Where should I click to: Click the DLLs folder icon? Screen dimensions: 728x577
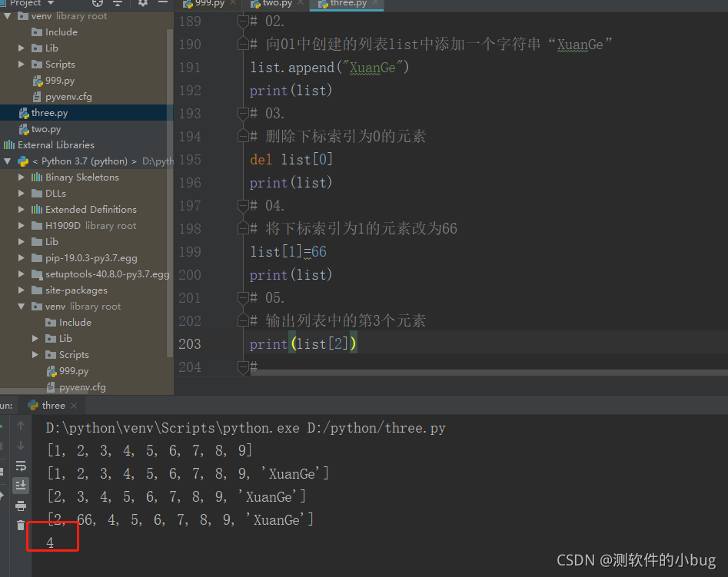tap(37, 193)
